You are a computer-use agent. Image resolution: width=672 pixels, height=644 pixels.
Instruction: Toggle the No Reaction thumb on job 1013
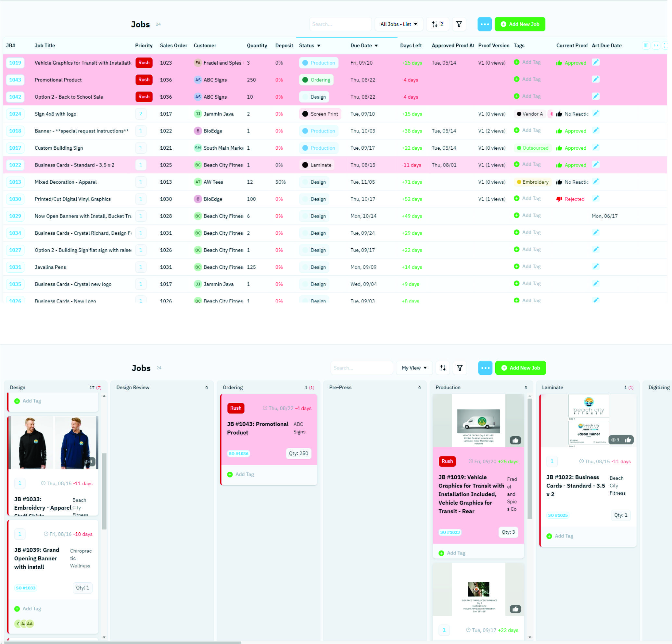coord(560,182)
